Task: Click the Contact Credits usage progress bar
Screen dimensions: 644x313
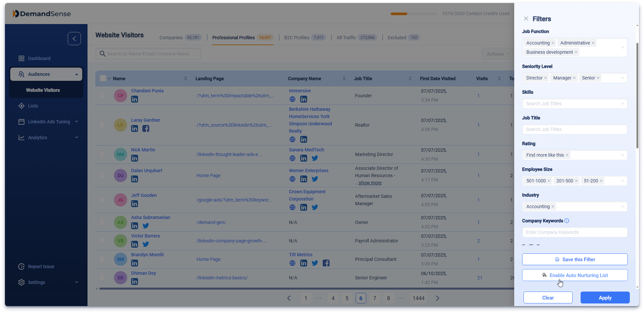Action: 413,14
